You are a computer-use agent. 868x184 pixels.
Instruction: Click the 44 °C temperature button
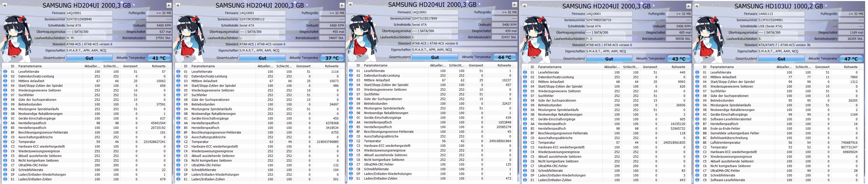(x=505, y=57)
